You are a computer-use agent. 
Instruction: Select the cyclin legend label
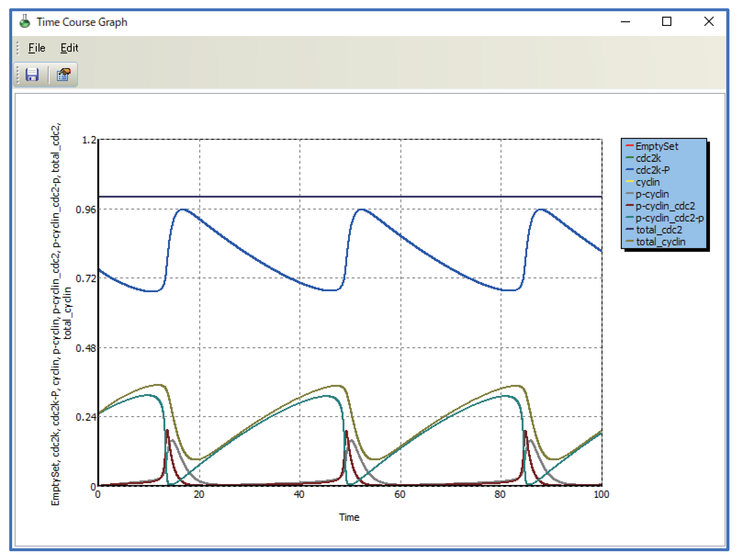(x=647, y=182)
